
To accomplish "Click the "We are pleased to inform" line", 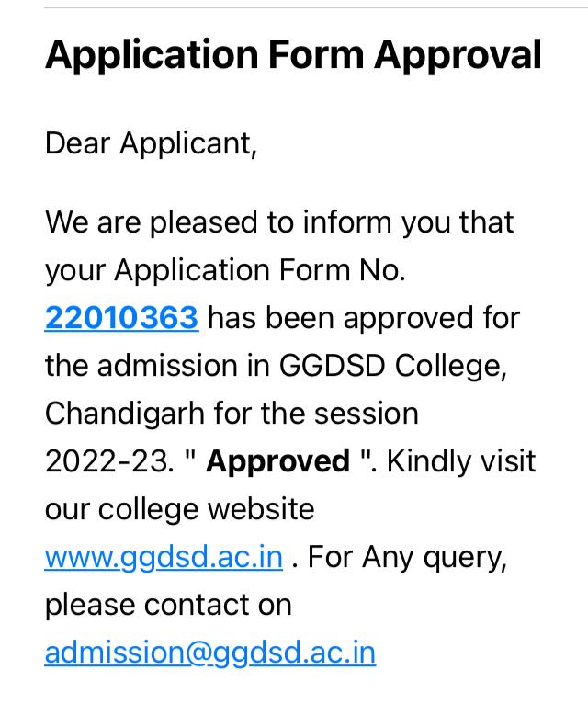I will 279,223.
